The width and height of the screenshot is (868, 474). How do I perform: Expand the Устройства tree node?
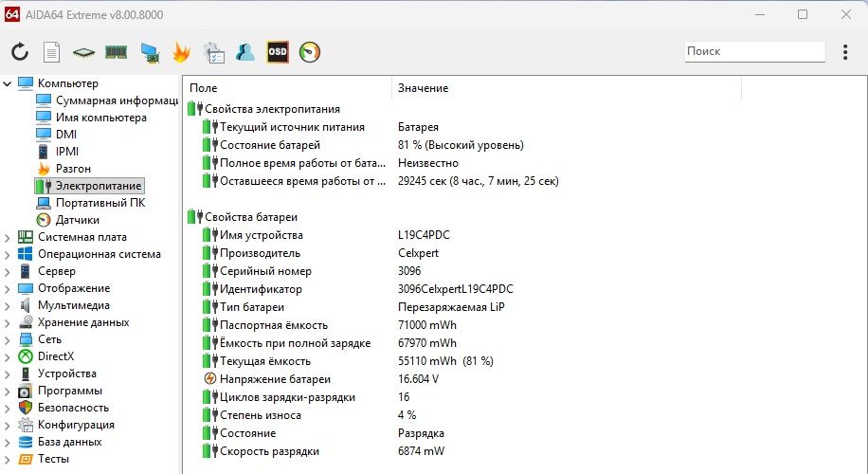[x=8, y=374]
